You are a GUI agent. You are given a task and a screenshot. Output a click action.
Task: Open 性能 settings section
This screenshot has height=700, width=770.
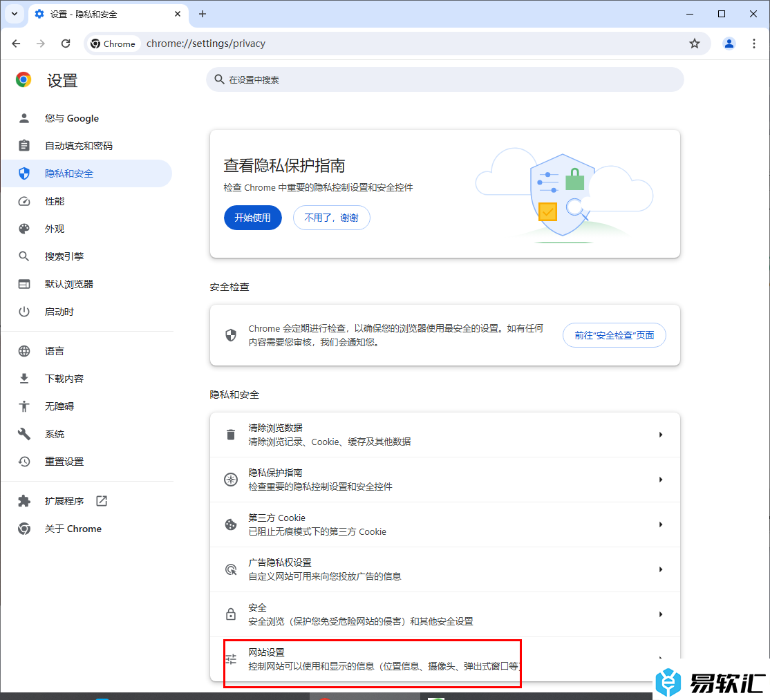pyautogui.click(x=86, y=201)
